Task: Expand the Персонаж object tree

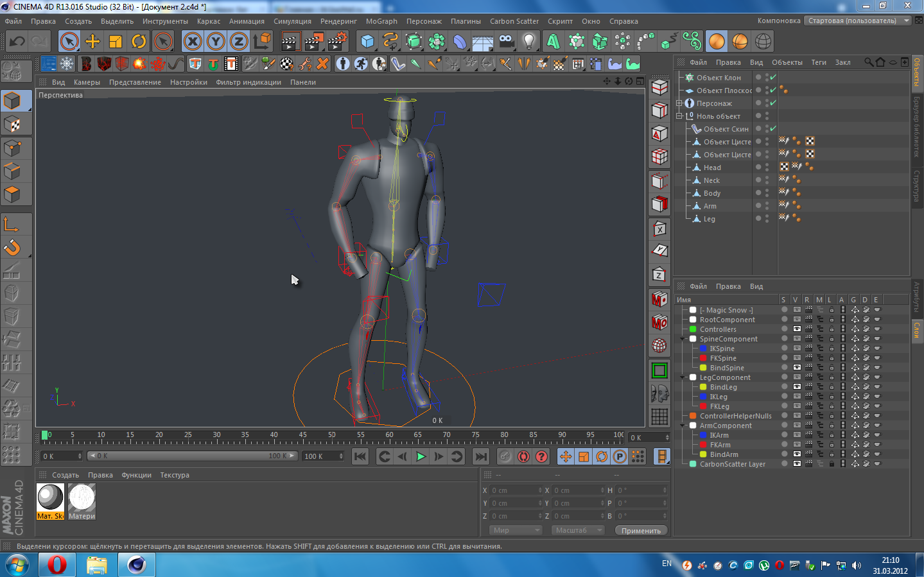Action: (x=679, y=103)
